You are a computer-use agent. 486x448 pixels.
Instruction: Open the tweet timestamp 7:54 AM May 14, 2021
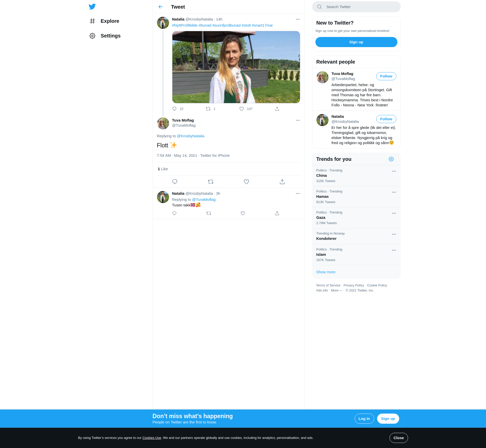[177, 155]
